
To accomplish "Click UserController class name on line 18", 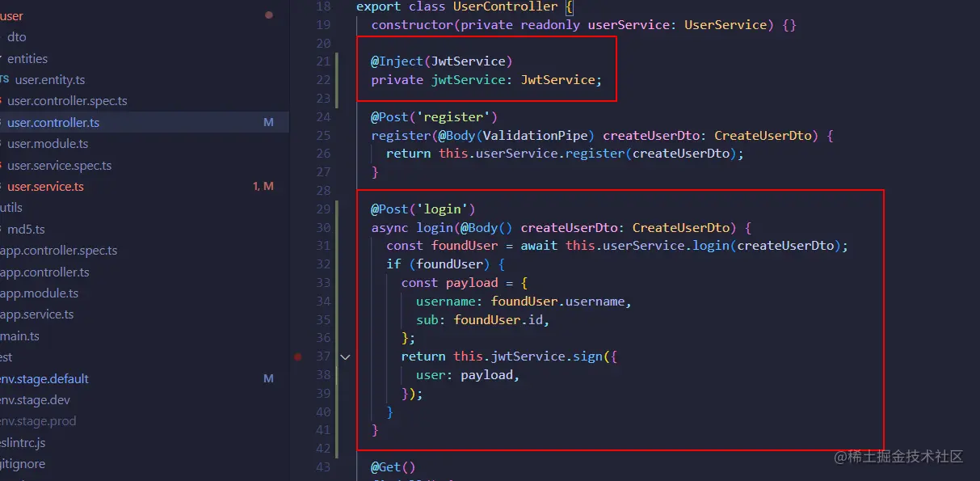I will tap(506, 6).
